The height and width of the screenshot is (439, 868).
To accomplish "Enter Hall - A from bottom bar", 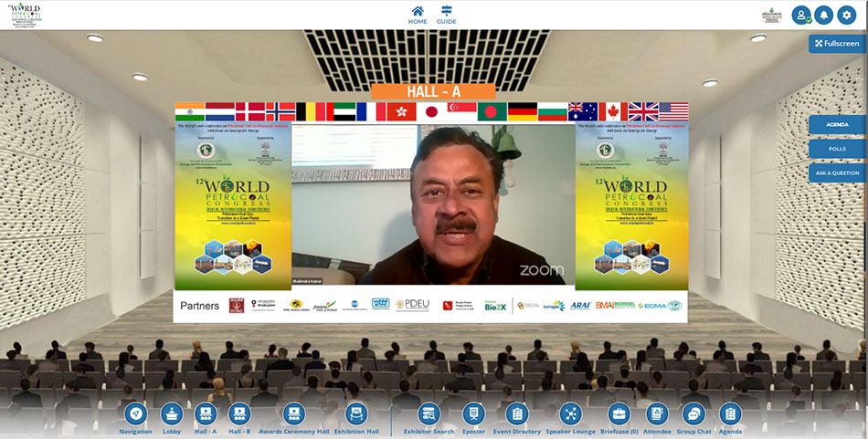I will click(206, 413).
